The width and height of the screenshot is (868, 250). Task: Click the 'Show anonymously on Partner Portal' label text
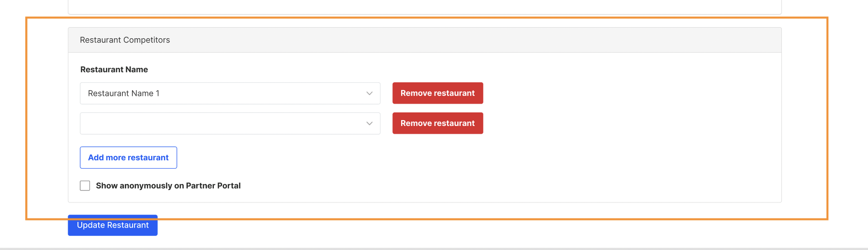click(168, 186)
